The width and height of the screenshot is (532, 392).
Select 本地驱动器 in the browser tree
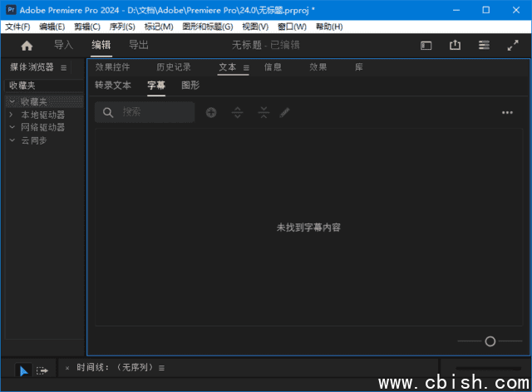pos(42,115)
